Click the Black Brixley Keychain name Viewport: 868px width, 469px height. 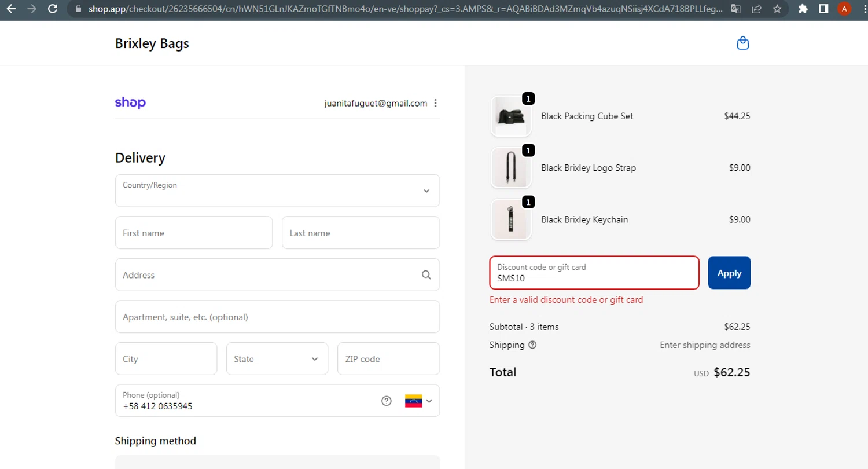pos(584,219)
